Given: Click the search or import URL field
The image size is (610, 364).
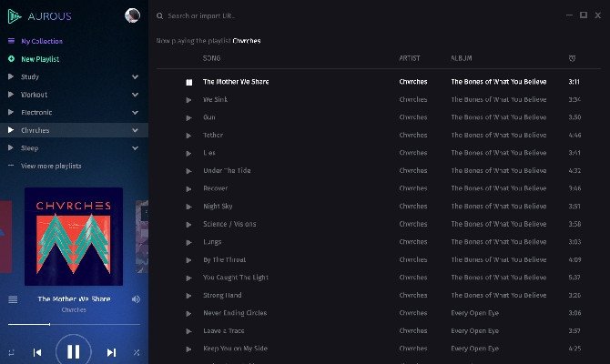Looking at the screenshot, I should click(201, 16).
